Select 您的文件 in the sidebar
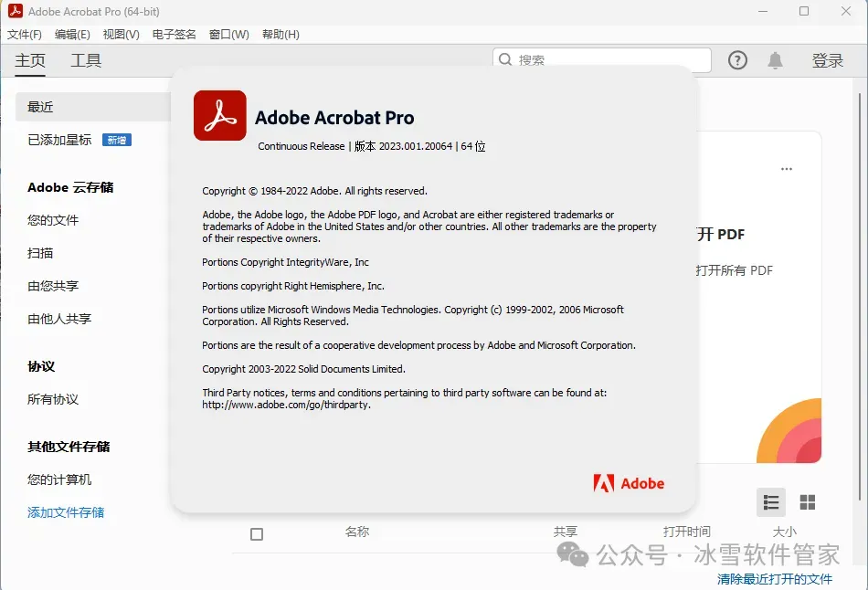The height and width of the screenshot is (590, 868). click(53, 220)
